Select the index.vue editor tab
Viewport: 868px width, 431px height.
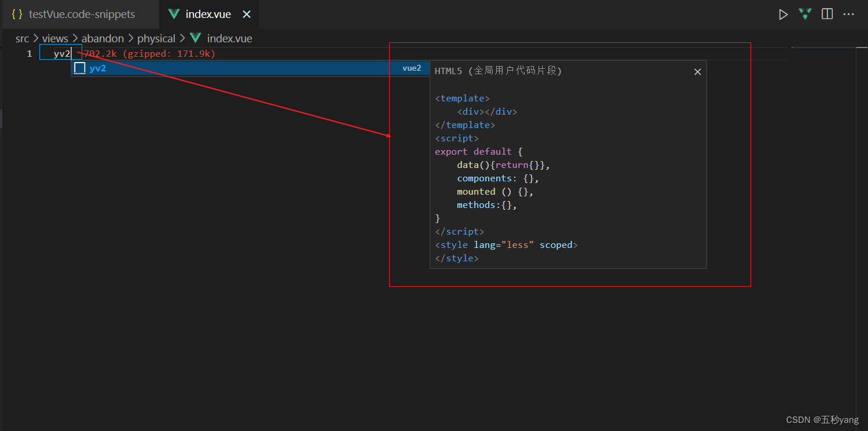[x=208, y=14]
